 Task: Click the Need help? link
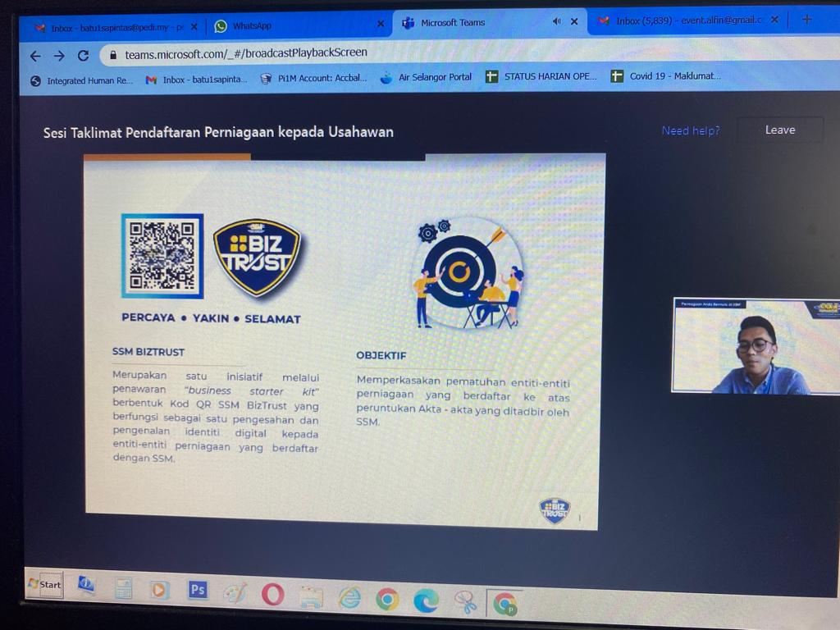pyautogui.click(x=691, y=130)
